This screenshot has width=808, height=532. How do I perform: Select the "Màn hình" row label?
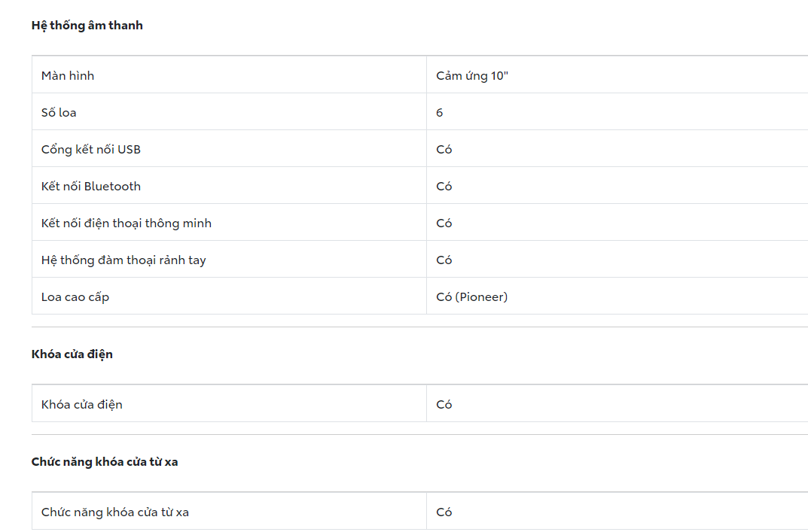(x=68, y=75)
